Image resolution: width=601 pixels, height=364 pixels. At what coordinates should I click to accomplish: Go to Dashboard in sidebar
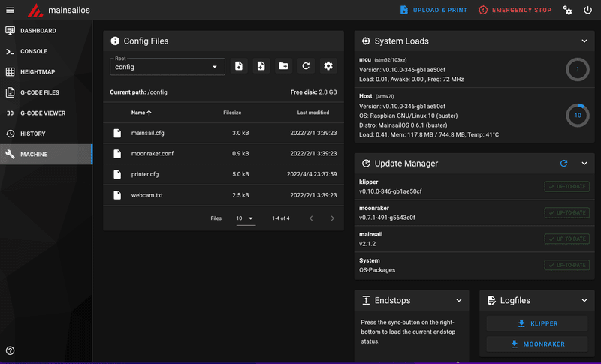pyautogui.click(x=46, y=31)
